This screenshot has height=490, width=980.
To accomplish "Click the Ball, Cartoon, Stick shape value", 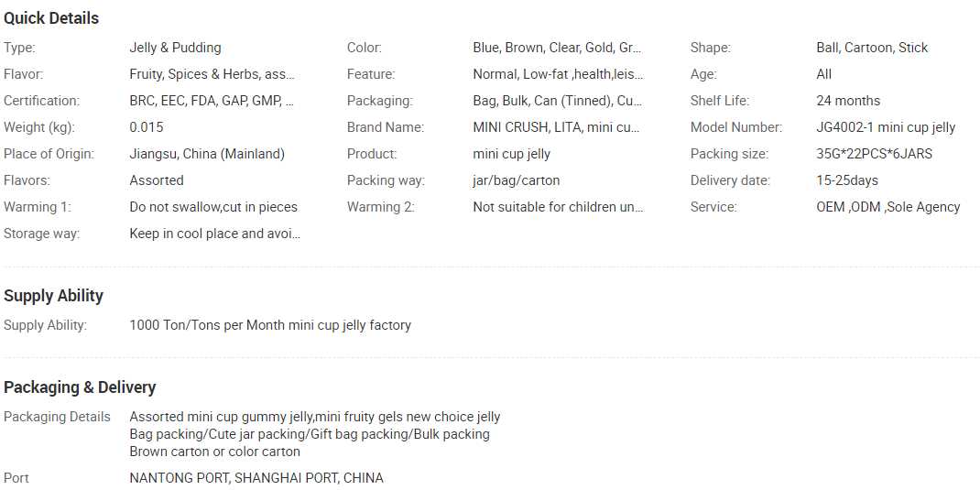I will [x=872, y=48].
